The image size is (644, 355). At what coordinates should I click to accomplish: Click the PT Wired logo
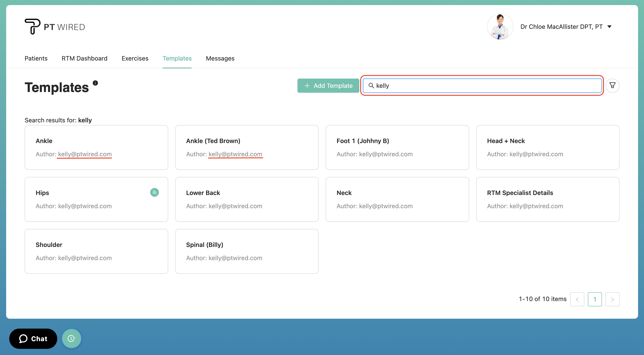(x=55, y=26)
